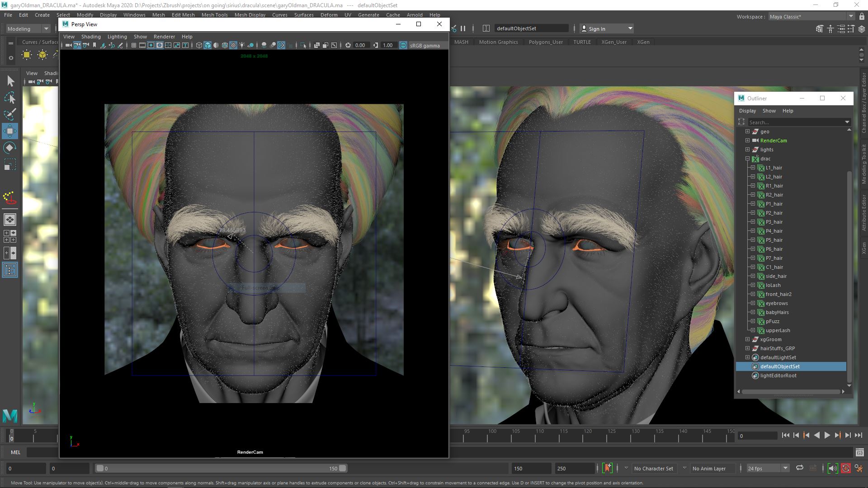Image resolution: width=868 pixels, height=488 pixels.
Task: Select camera icon in Persp View toolbar
Action: coord(68,45)
